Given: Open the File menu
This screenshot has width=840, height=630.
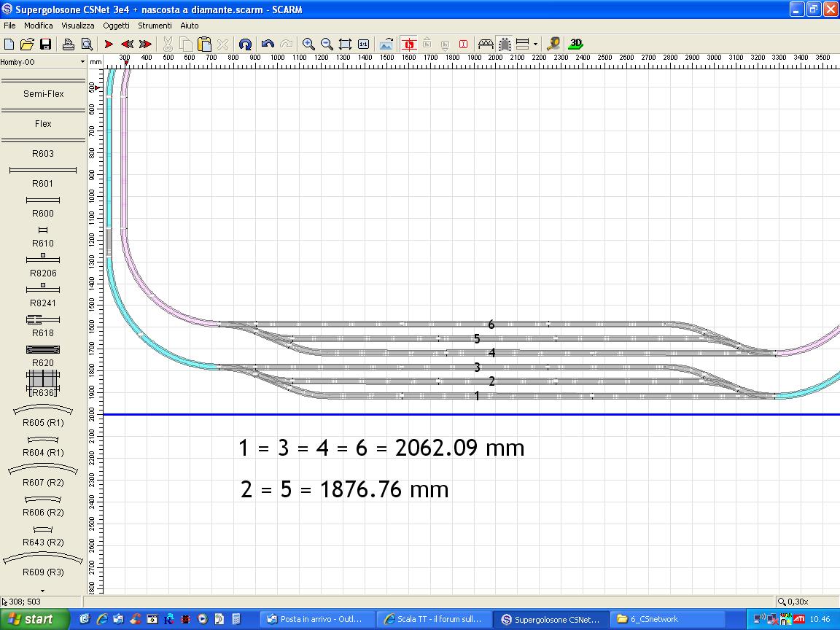Looking at the screenshot, I should pyautogui.click(x=9, y=26).
